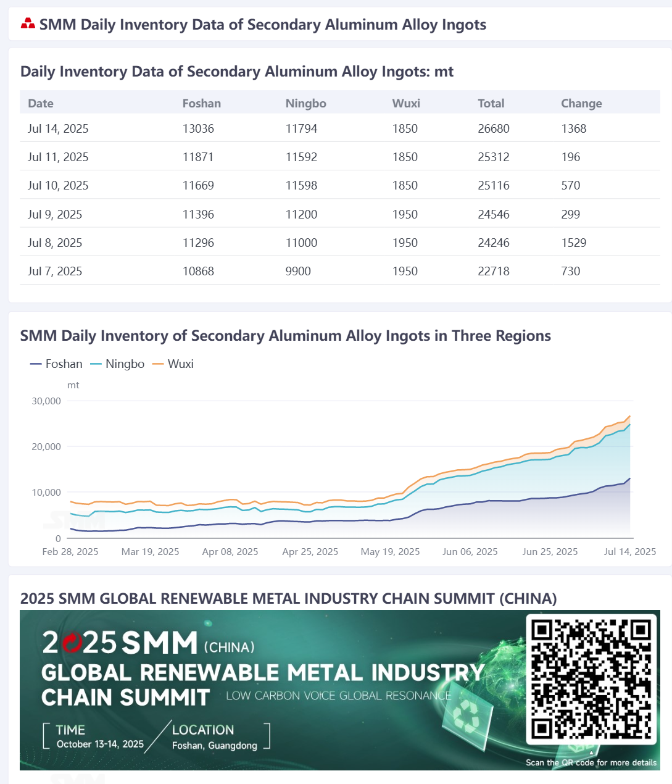
Task: Click Wuxi value 1950 in Jul 7 row
Action: pyautogui.click(x=405, y=271)
